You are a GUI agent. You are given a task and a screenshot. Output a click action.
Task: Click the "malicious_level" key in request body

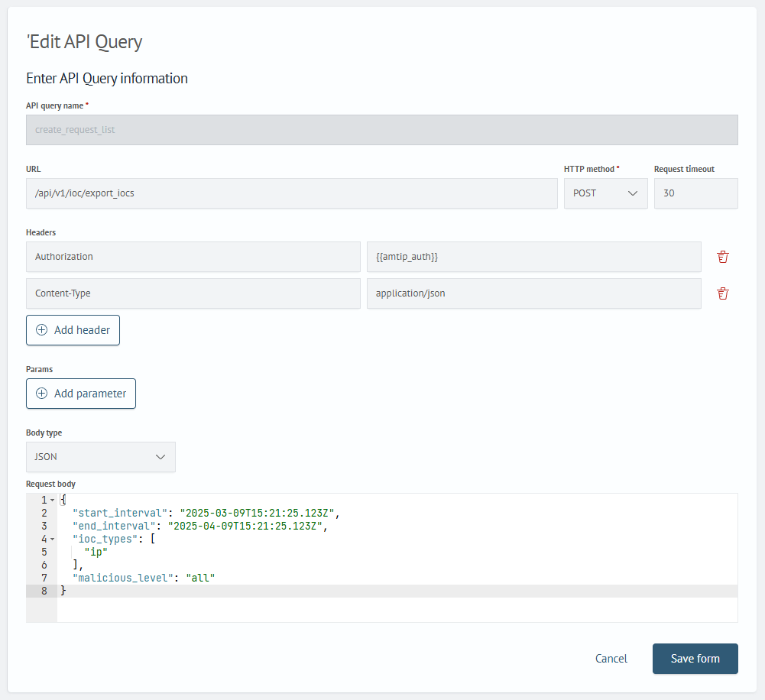123,578
